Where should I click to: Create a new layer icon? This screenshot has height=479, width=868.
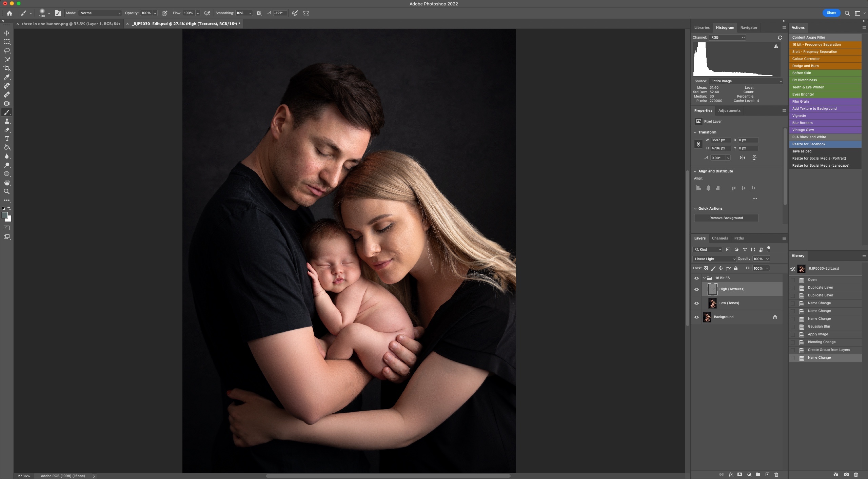pyautogui.click(x=767, y=474)
